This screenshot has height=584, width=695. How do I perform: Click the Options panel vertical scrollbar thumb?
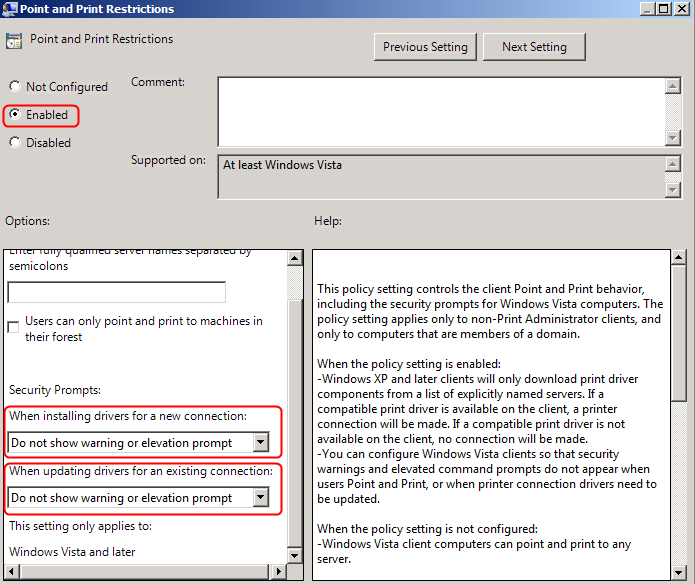point(295,424)
